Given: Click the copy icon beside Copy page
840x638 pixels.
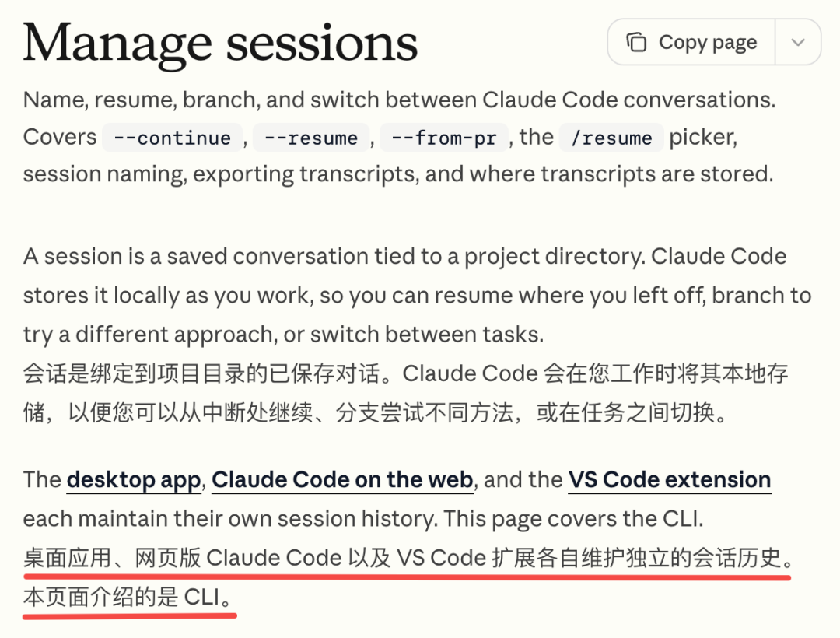Looking at the screenshot, I should [x=636, y=42].
